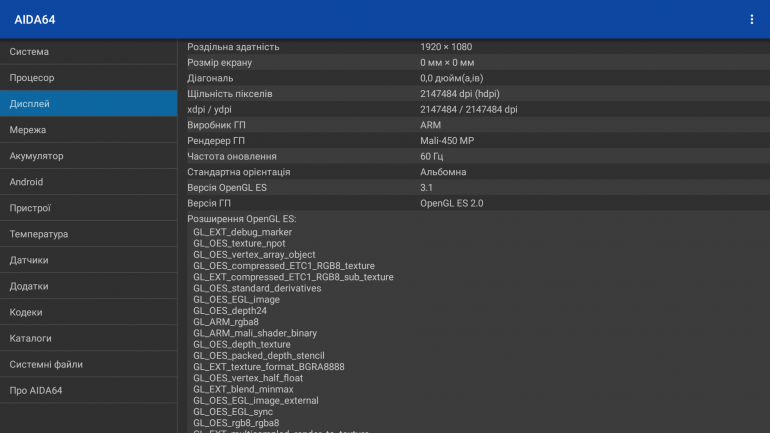Open the Кодеки section
770x433 pixels.
[x=88, y=312]
